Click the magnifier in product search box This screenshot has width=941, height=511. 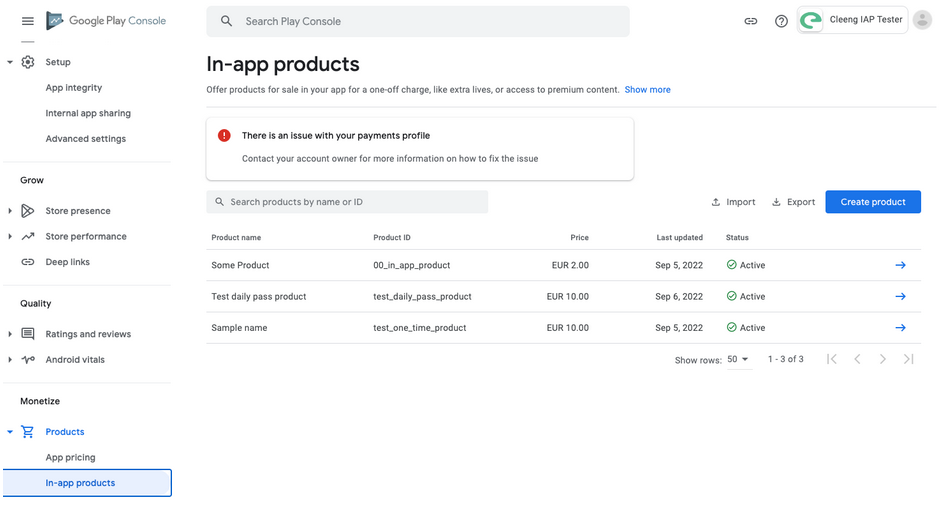pos(220,202)
